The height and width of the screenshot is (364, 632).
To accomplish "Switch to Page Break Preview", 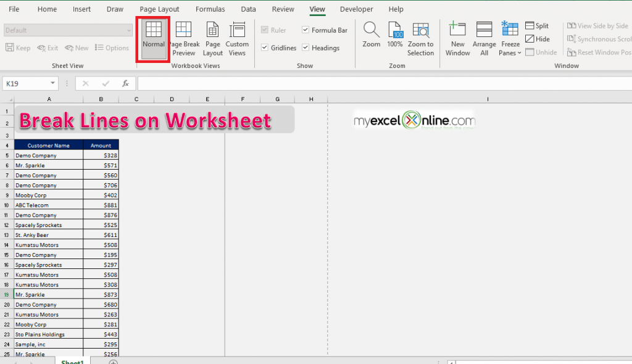I will click(x=183, y=38).
